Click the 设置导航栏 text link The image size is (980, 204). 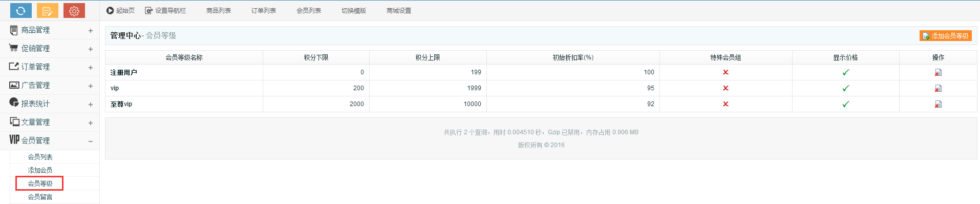pyautogui.click(x=171, y=10)
